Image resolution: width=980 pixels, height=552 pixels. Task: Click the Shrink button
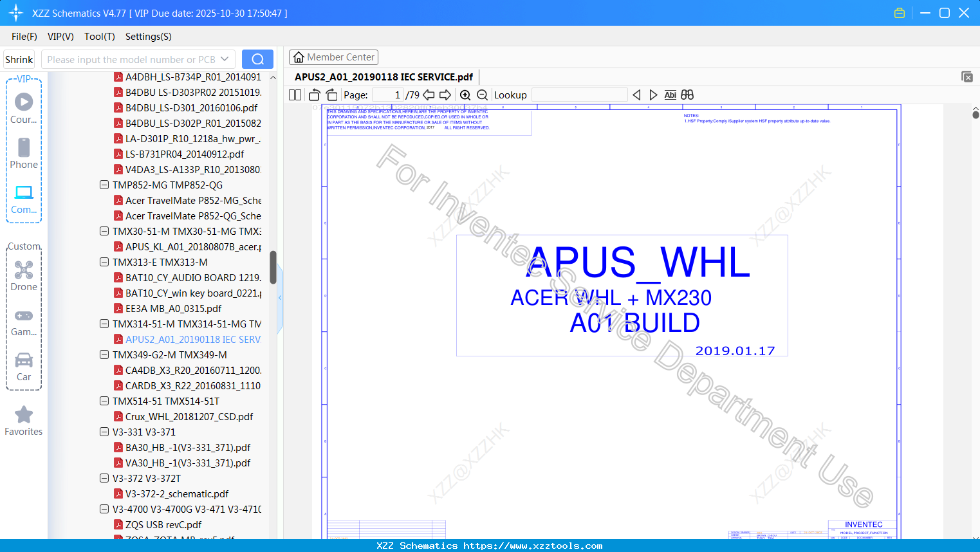coord(19,59)
